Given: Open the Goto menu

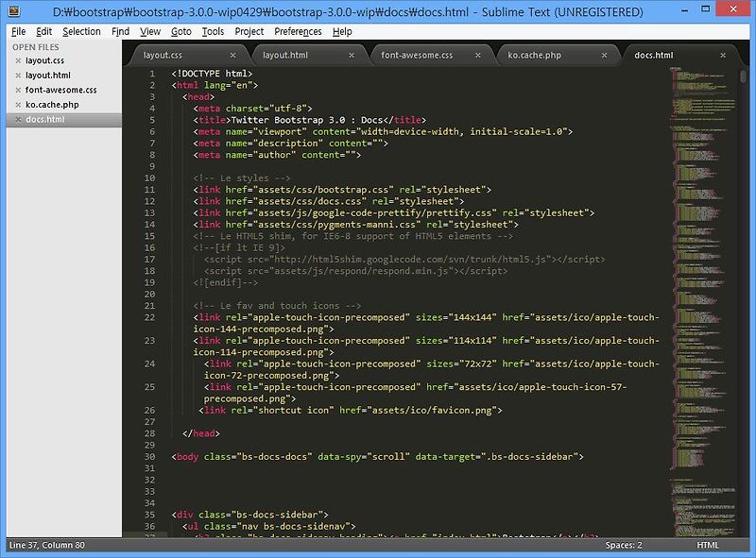Looking at the screenshot, I should coord(181,31).
